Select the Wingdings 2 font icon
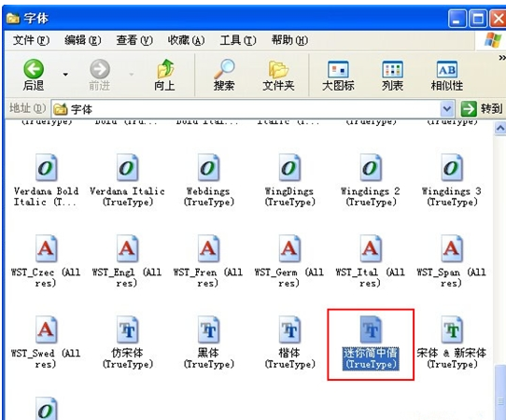 (371, 167)
